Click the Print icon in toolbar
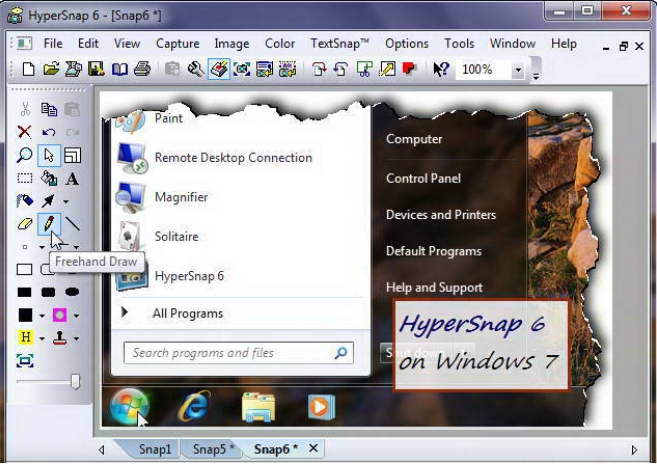Image resolution: width=657 pixels, height=465 pixels. (142, 69)
